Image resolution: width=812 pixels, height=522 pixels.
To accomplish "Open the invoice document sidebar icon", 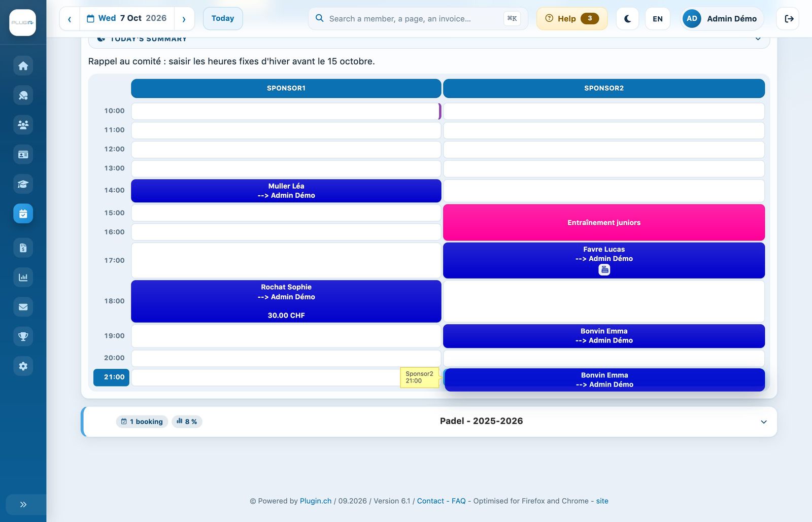I will [x=23, y=248].
